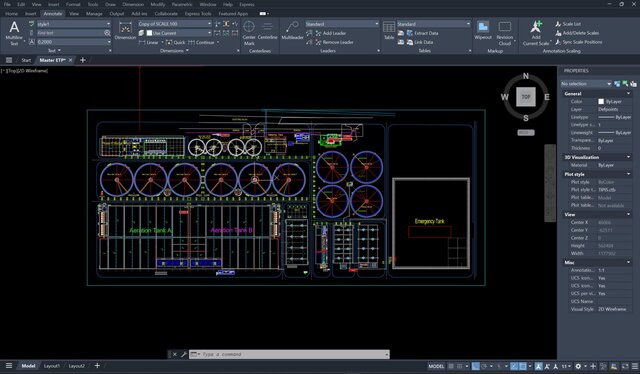
Task: Toggle ortho mode in status bar
Action: pyautogui.click(x=476, y=366)
